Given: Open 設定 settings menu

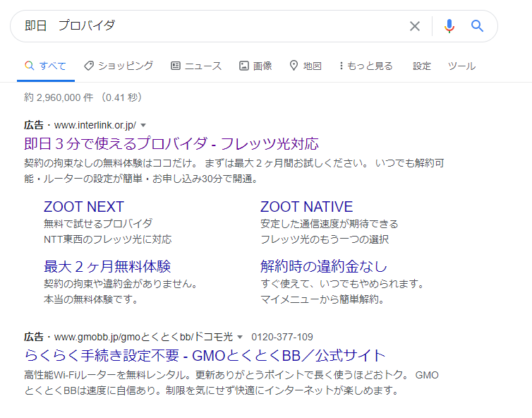Looking at the screenshot, I should (x=422, y=66).
